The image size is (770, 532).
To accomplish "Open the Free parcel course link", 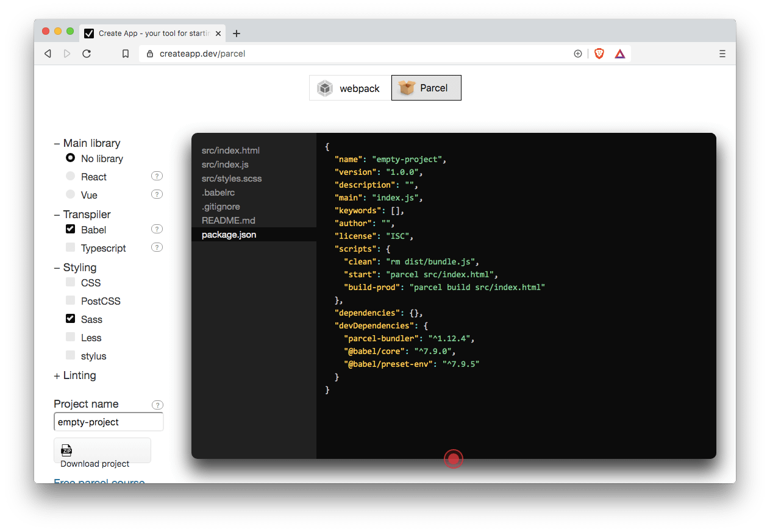I will 99,481.
